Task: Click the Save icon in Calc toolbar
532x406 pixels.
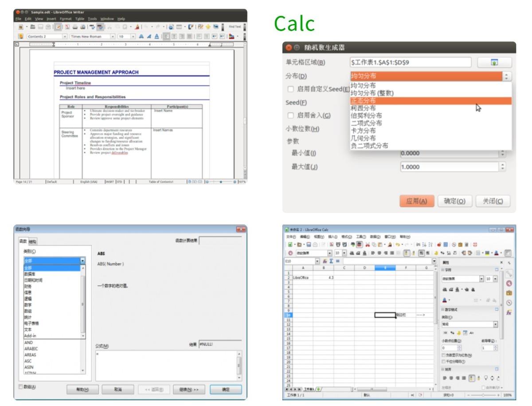Action: [x=309, y=244]
